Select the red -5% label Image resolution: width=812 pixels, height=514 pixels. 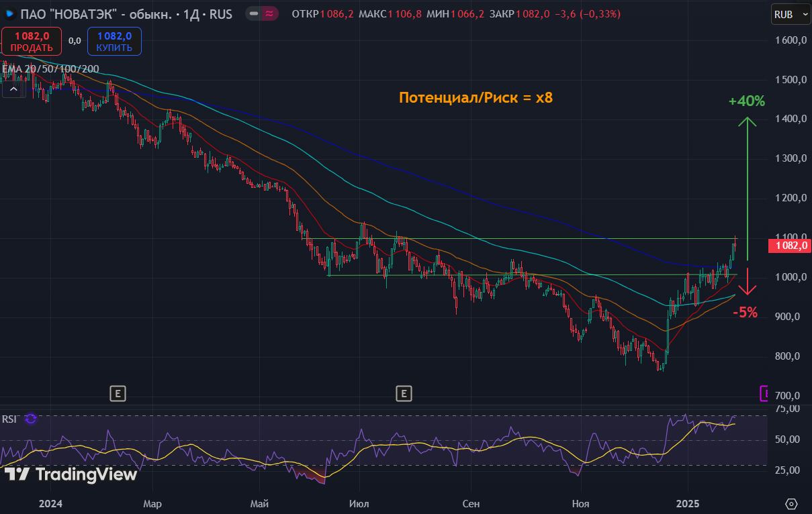coord(745,312)
